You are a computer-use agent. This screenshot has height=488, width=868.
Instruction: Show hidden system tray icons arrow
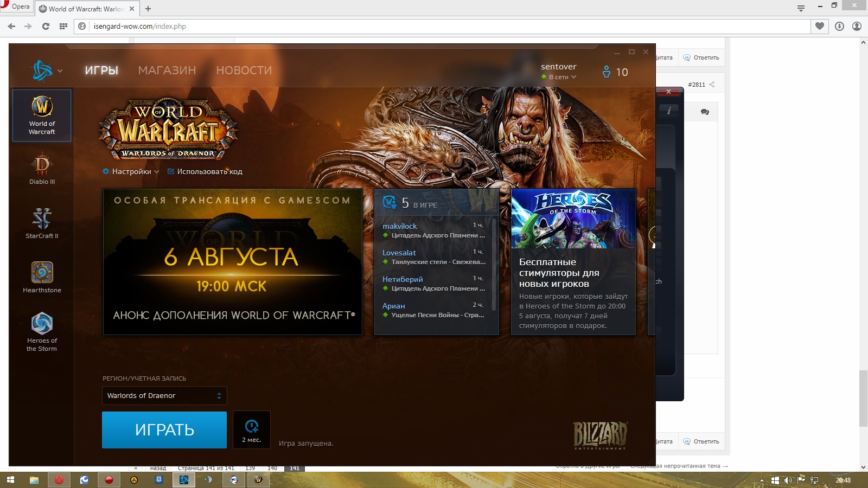point(762,480)
